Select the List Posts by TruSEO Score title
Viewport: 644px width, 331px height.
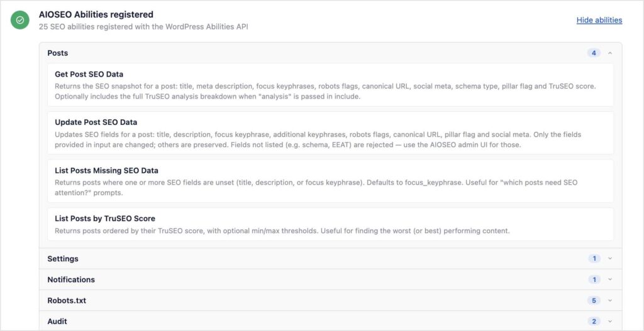105,218
